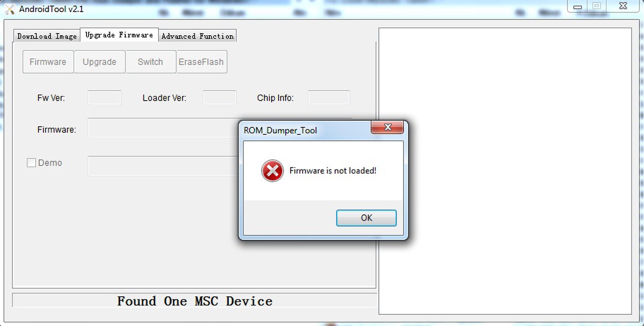The height and width of the screenshot is (326, 644).
Task: Confirm the error with OK button
Action: tap(366, 218)
